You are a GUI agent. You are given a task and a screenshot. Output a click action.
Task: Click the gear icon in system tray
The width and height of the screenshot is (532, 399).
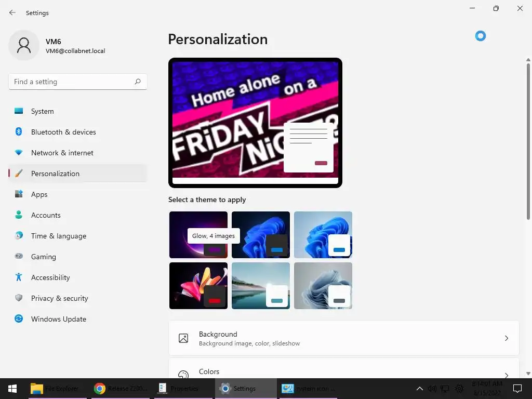[459, 389]
